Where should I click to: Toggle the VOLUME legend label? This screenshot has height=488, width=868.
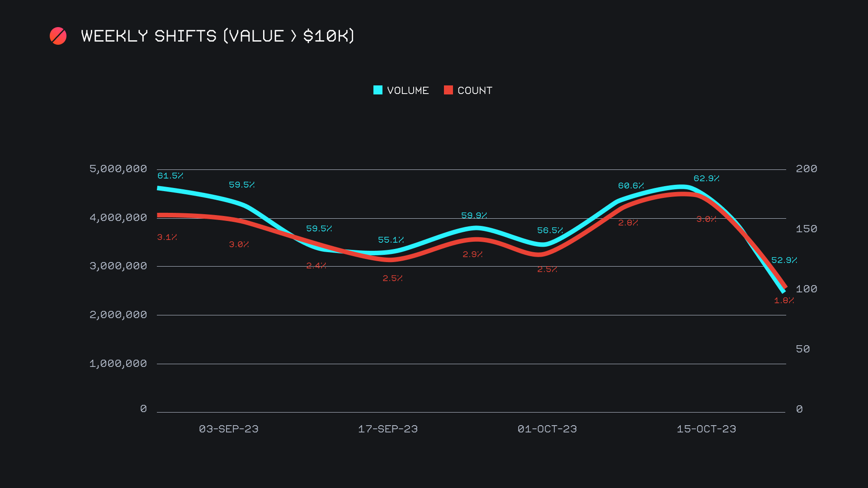(x=408, y=91)
